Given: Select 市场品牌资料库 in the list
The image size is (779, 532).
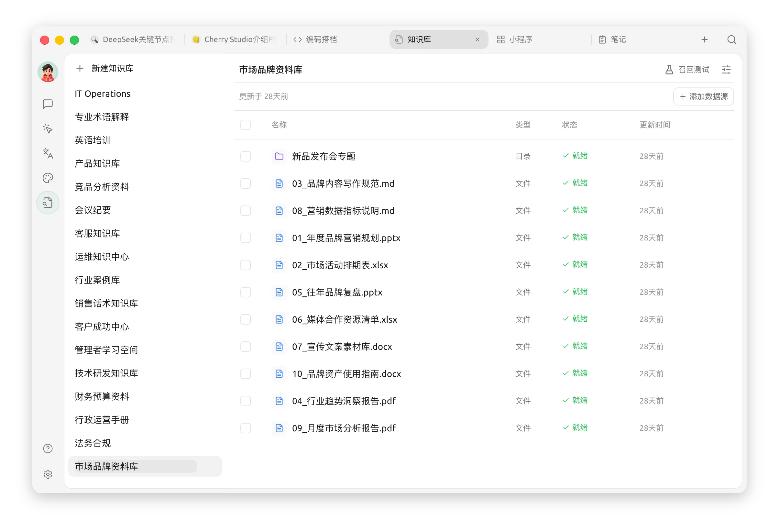Looking at the screenshot, I should pyautogui.click(x=145, y=466).
